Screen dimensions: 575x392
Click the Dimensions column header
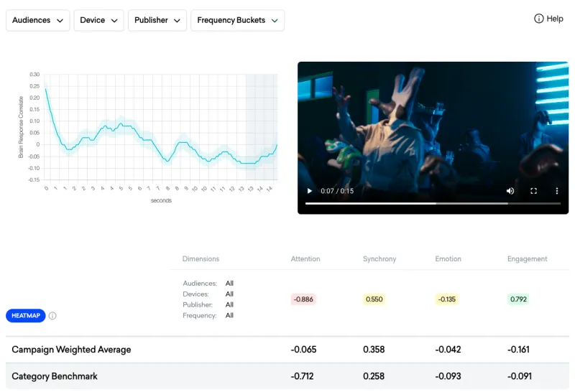(x=201, y=259)
